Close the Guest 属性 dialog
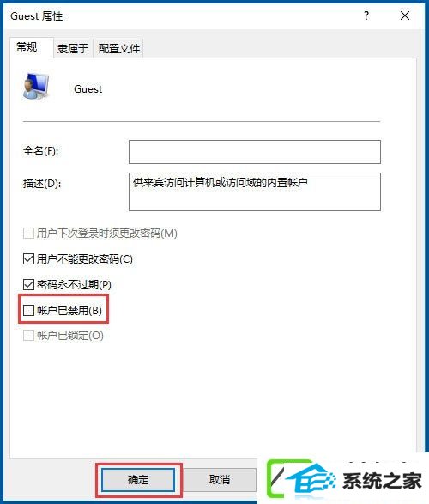This screenshot has height=504, width=429. pyautogui.click(x=405, y=15)
